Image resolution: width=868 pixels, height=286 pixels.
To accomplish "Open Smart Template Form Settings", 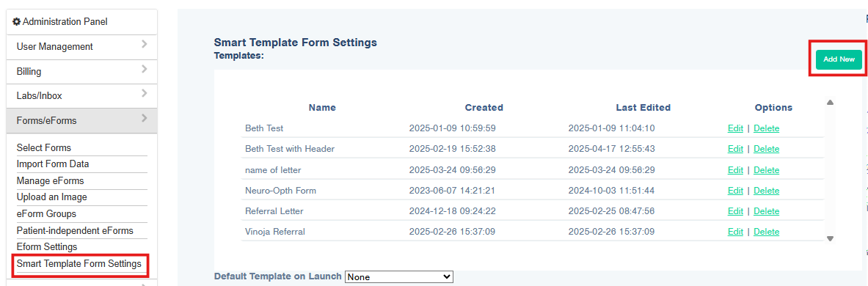I will click(x=79, y=264).
